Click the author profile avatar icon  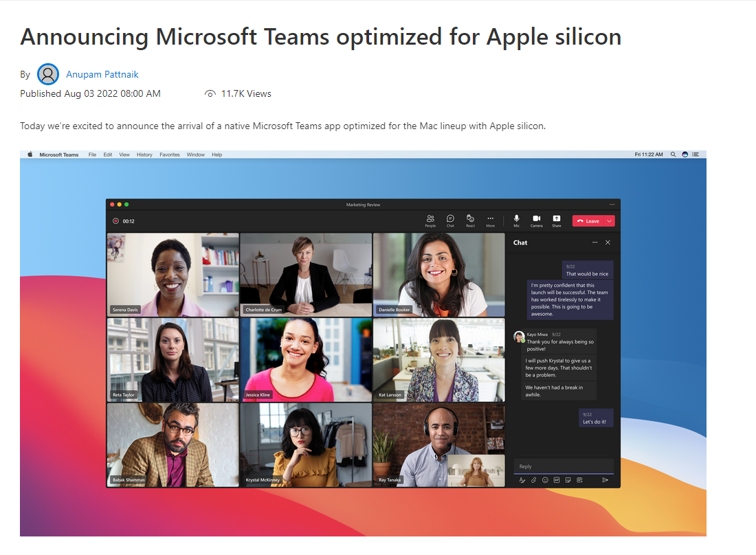coord(47,74)
